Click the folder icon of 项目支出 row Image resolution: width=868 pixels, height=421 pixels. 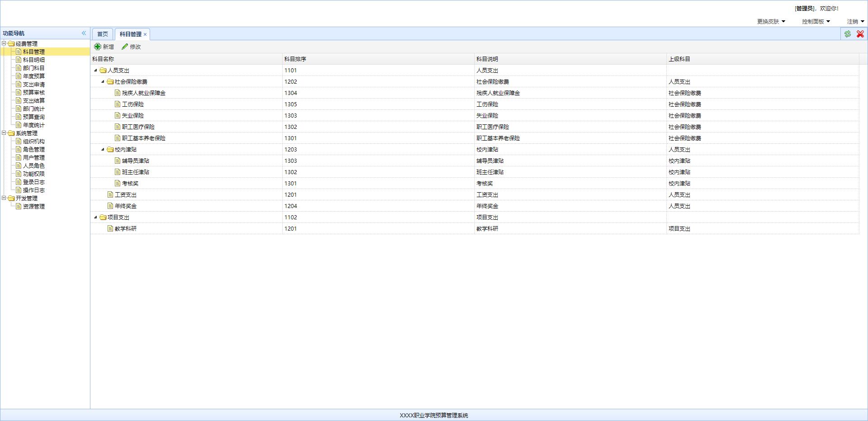103,218
